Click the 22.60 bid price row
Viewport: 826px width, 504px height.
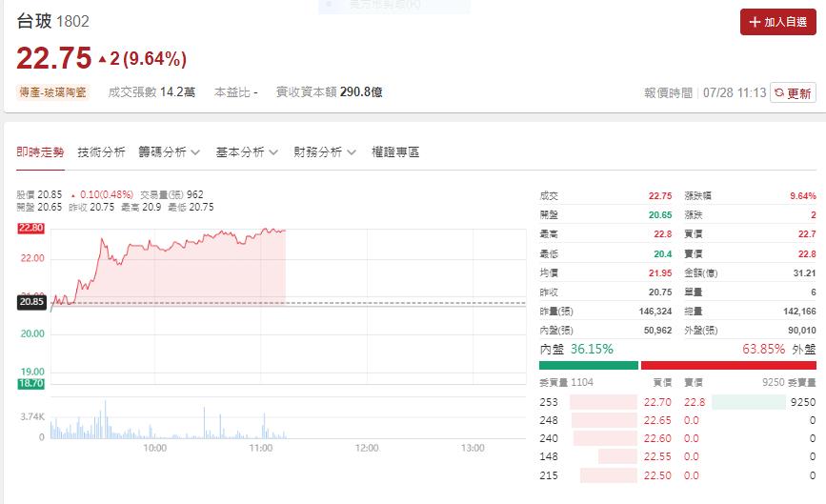[x=605, y=438]
